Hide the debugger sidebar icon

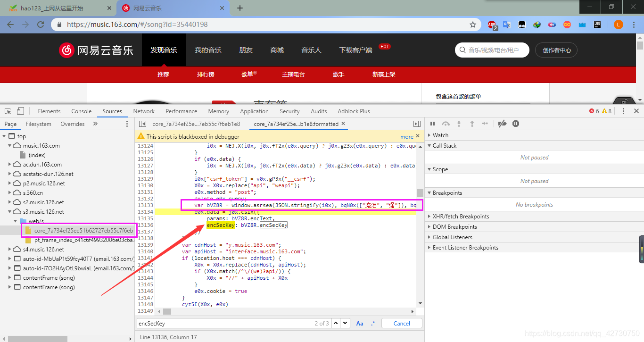pyautogui.click(x=417, y=124)
